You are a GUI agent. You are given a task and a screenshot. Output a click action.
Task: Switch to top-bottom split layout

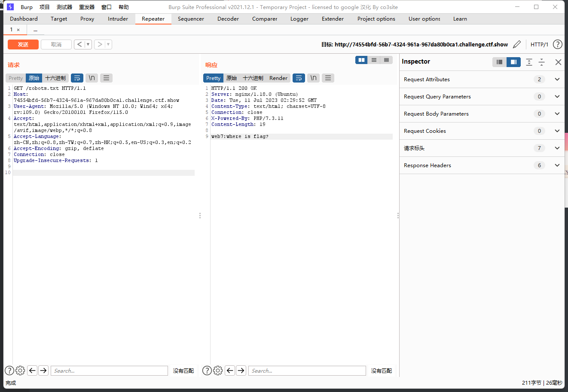[374, 60]
